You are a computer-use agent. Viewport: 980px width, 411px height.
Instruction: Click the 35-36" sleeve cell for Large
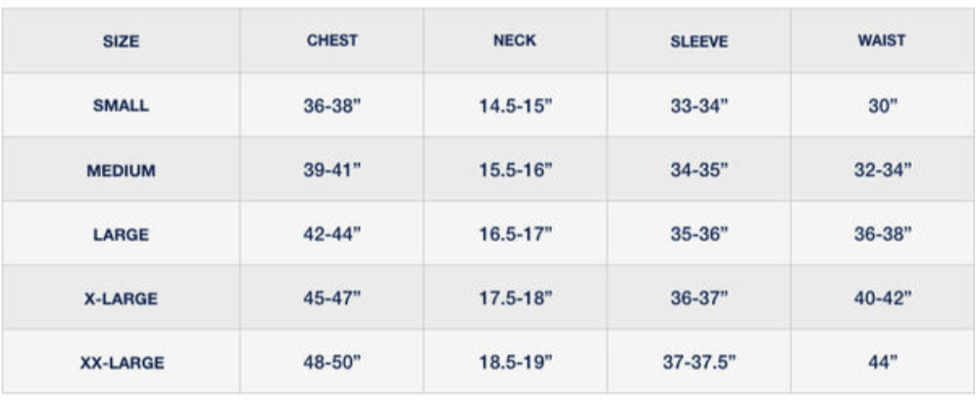pos(699,234)
